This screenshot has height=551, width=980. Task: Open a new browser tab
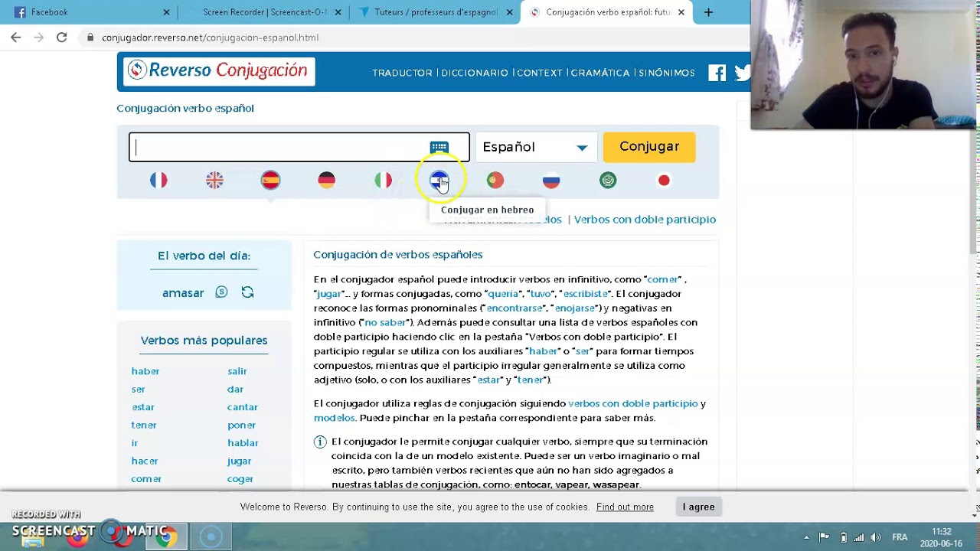click(x=708, y=12)
